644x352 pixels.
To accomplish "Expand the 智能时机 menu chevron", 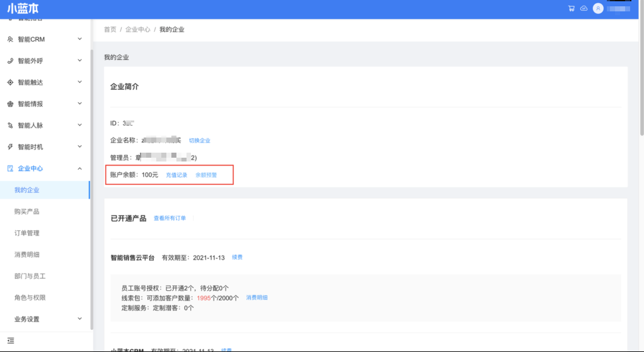I will tap(79, 147).
